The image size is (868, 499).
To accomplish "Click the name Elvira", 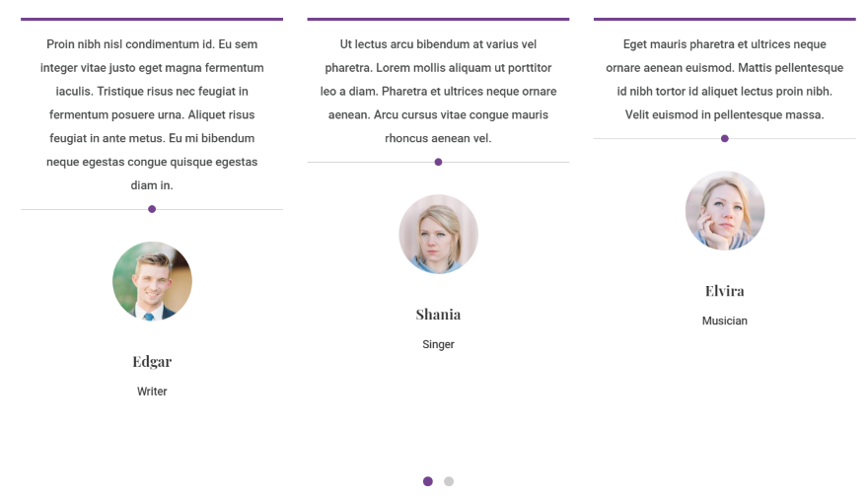I will (x=725, y=291).
